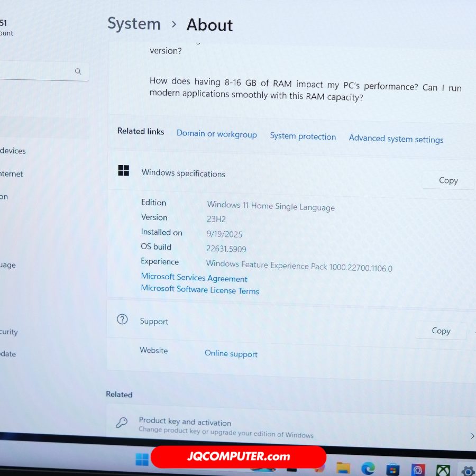Click the Related section heading
Viewport: 476px width, 476px height.
(119, 395)
